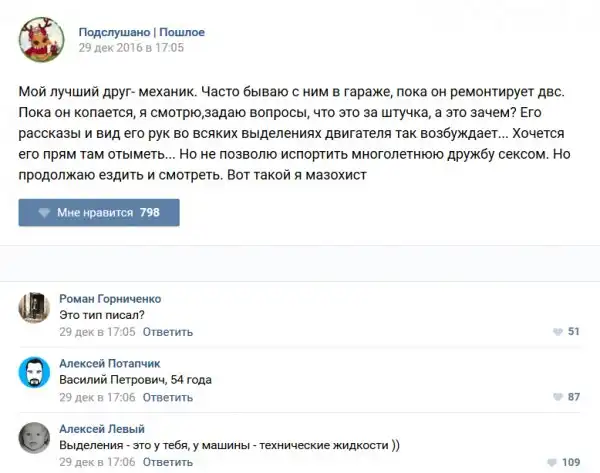
Task: Open Роман Горниченко's profile avatar
Action: point(34,307)
